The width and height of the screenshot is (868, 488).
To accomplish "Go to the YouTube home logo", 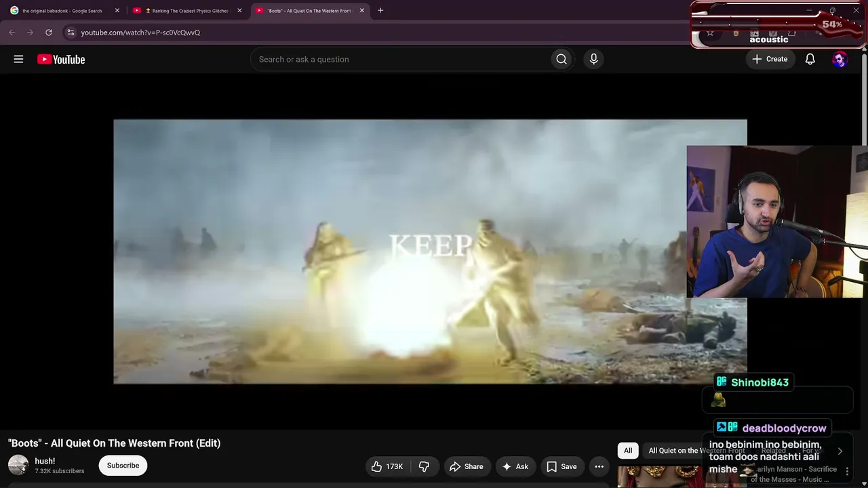I will click(x=61, y=60).
